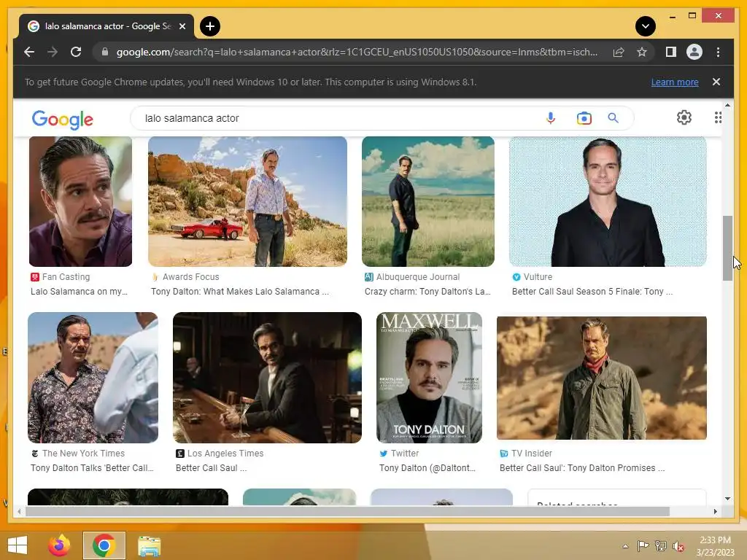Image resolution: width=747 pixels, height=560 pixels.
Task: Click the horizontal scrollbar right arrow
Action: click(x=715, y=511)
